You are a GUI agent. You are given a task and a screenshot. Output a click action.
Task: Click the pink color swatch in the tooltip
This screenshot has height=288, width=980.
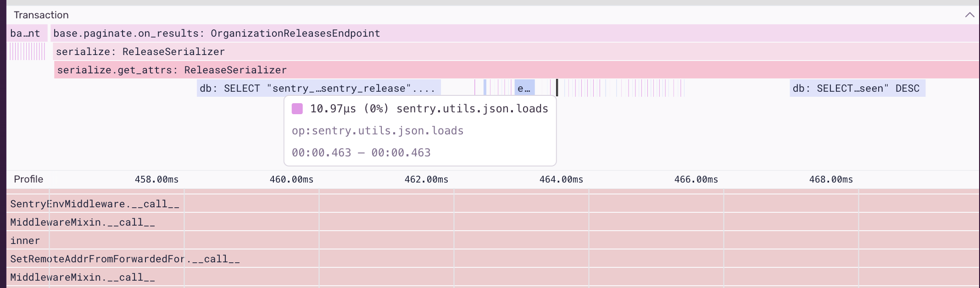click(297, 109)
